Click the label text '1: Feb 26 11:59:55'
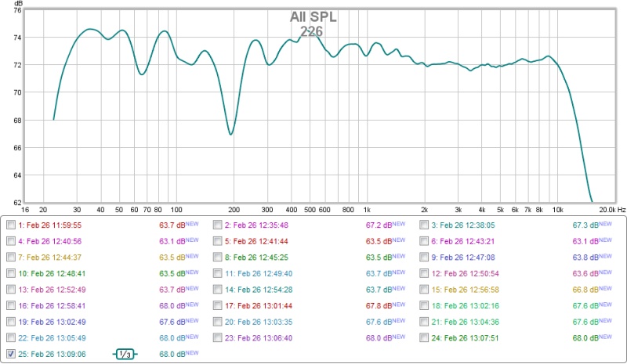Viewport: 627px width, 364px height. tap(50, 225)
